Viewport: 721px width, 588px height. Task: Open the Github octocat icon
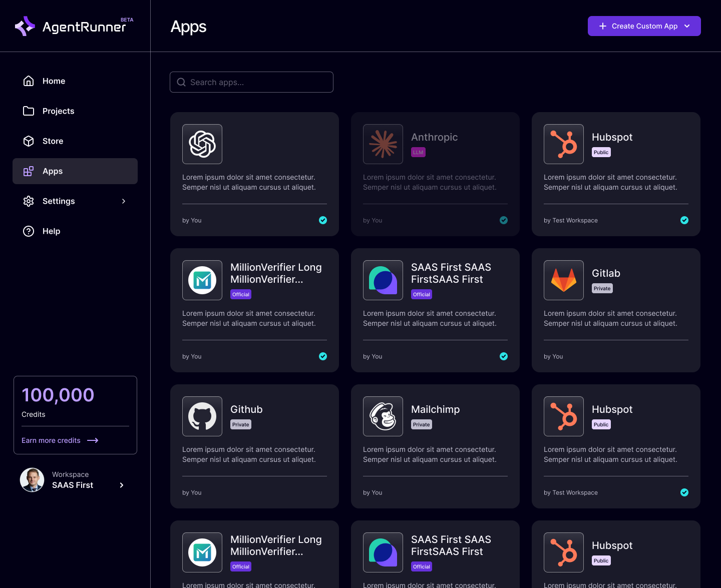pos(202,416)
